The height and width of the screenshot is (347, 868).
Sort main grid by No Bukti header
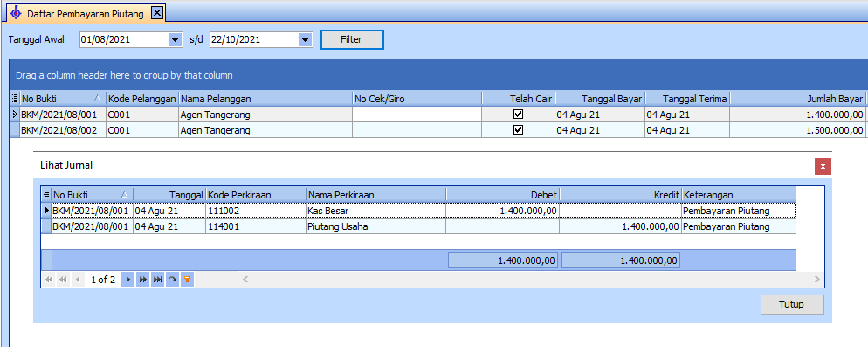(63, 99)
